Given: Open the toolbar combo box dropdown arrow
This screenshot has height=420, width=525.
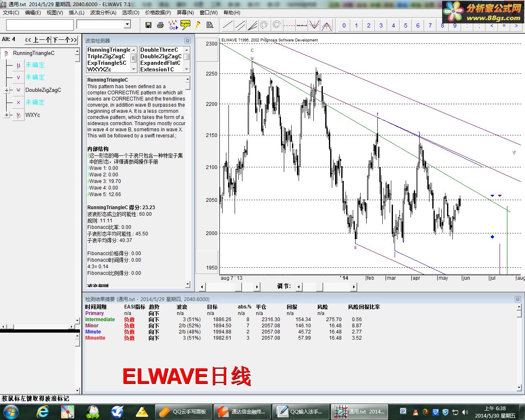Looking at the screenshot, I should tap(127, 24).
